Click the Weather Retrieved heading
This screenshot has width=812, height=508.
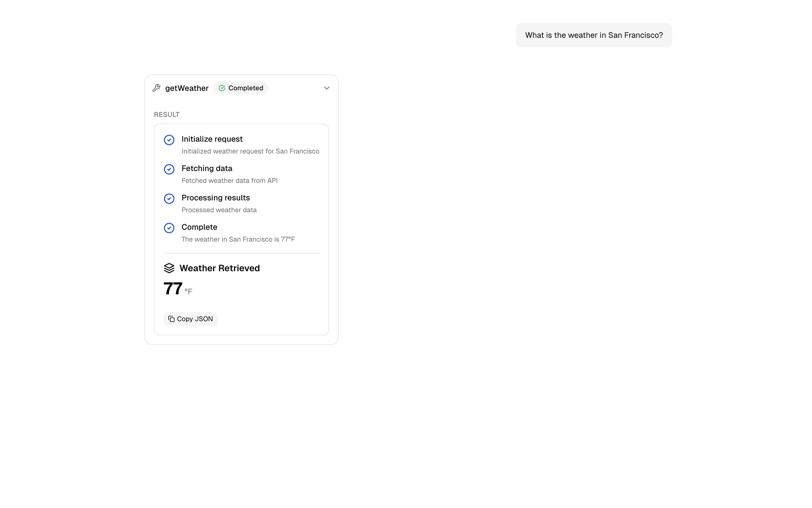pyautogui.click(x=220, y=268)
